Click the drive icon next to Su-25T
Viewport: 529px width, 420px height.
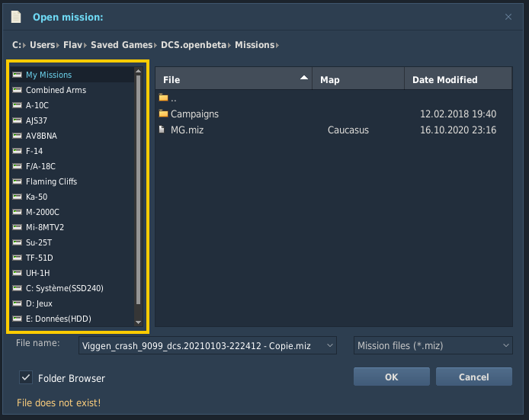pos(18,242)
